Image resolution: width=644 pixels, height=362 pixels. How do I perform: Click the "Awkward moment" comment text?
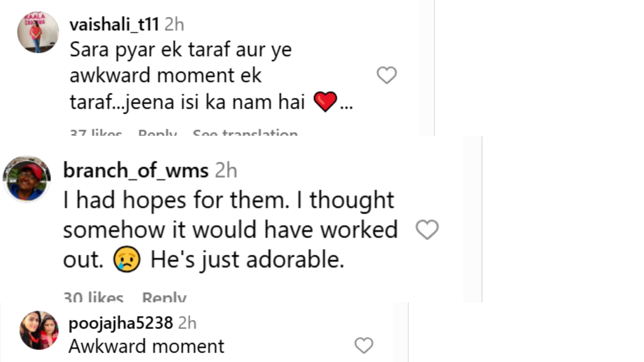(146, 346)
